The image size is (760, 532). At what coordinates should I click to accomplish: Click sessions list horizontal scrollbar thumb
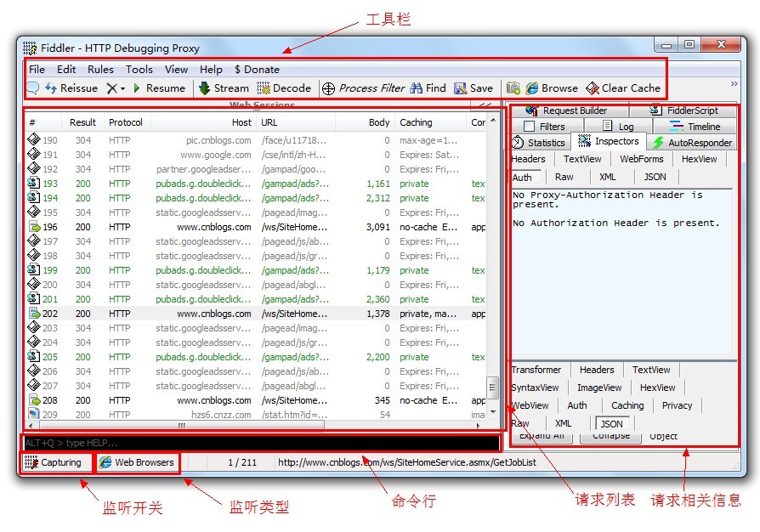coord(182,426)
